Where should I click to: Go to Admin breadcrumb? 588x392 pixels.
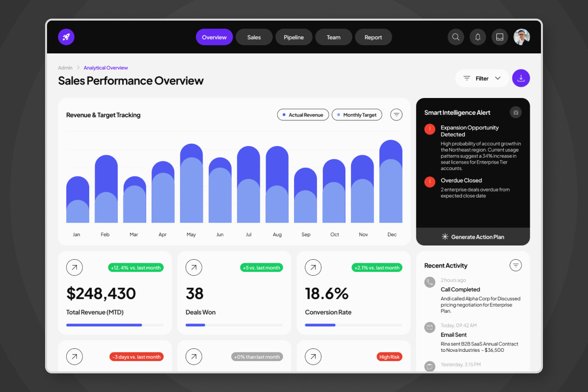click(x=65, y=68)
